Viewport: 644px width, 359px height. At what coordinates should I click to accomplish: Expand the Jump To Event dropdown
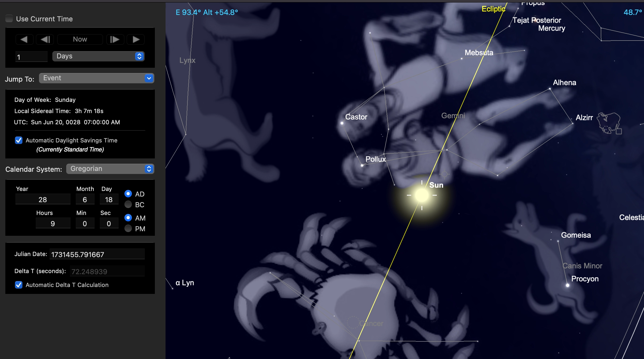tap(96, 78)
